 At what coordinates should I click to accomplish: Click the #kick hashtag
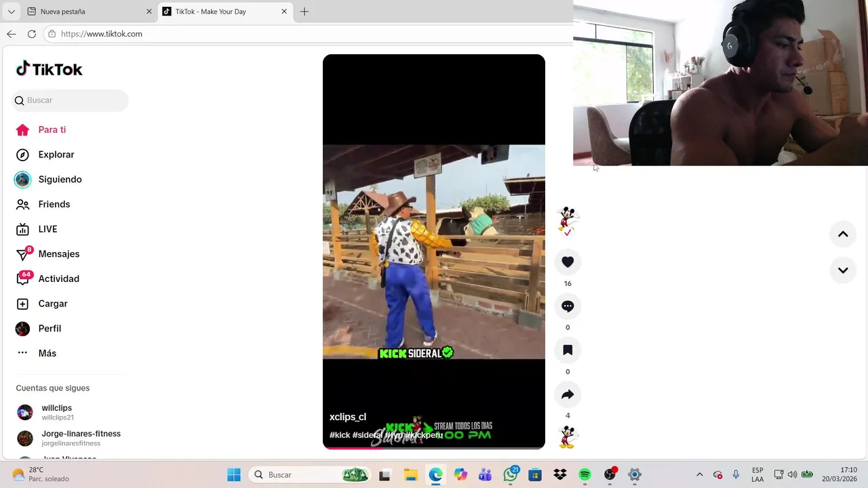pyautogui.click(x=340, y=435)
